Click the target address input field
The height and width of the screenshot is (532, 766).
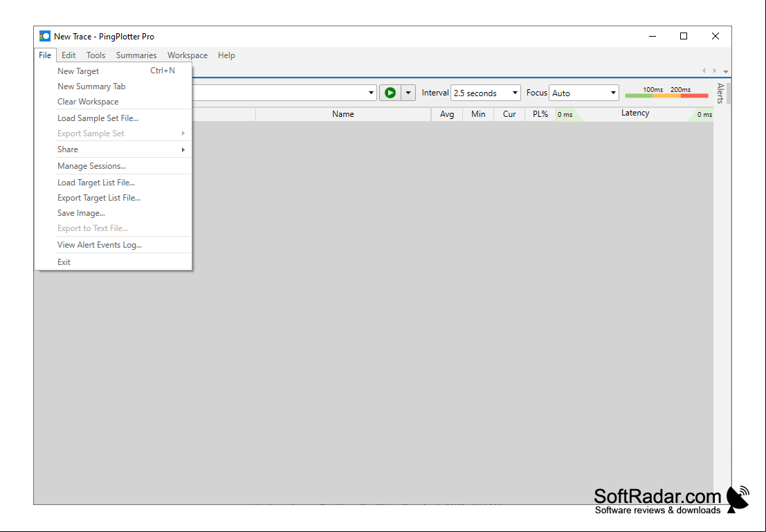[x=278, y=93]
